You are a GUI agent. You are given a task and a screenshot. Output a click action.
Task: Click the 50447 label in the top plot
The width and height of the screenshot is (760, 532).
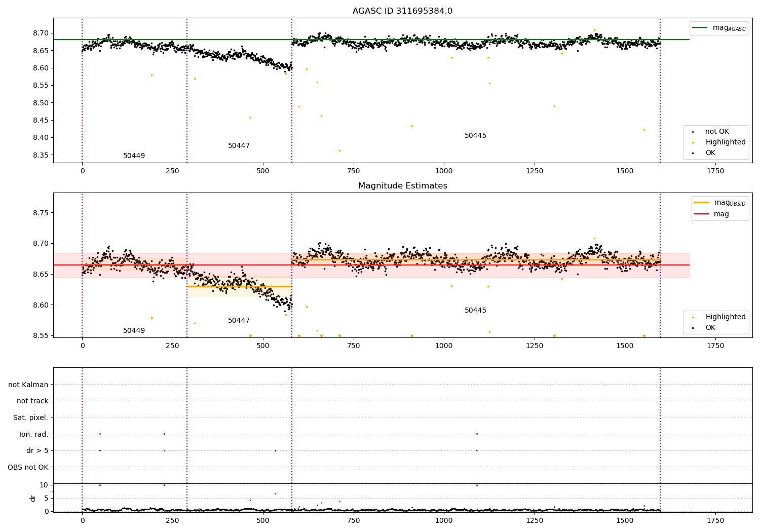(239, 146)
